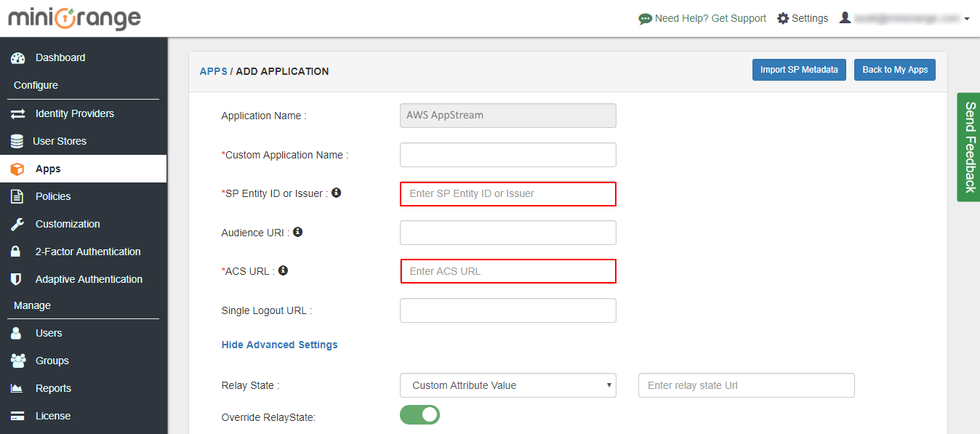The height and width of the screenshot is (434, 980).
Task: Open the Relay State dropdown
Action: point(507,385)
